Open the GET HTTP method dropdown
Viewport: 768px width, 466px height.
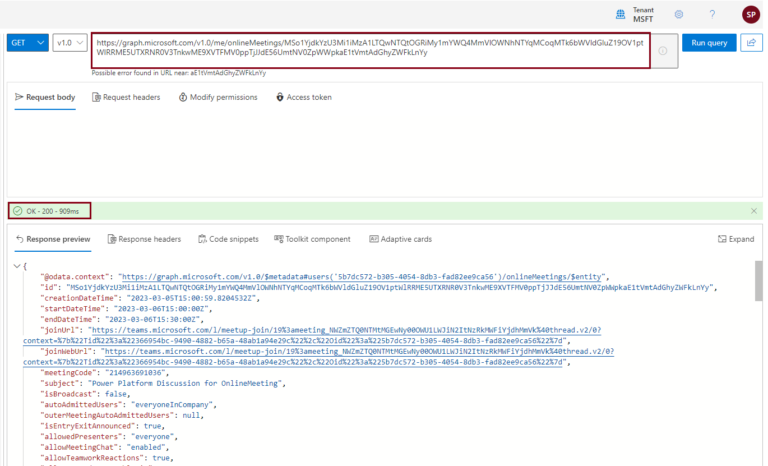[27, 43]
